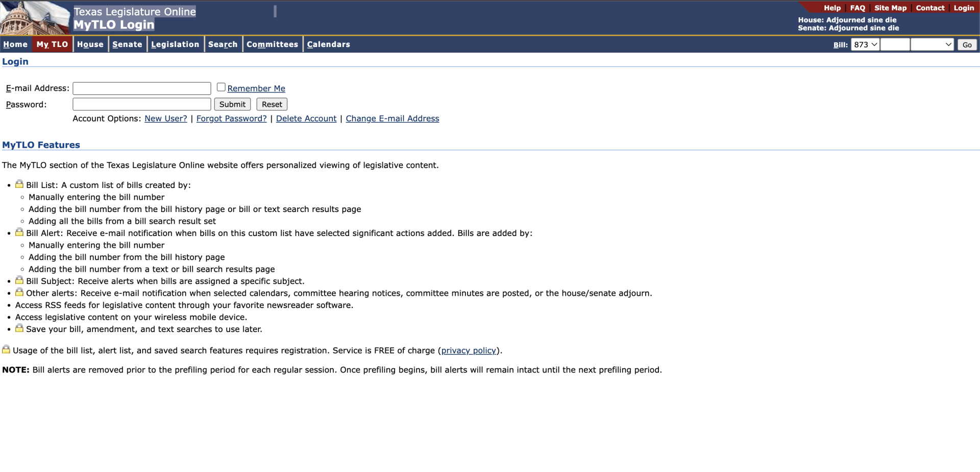
Task: Open the Help link in header
Action: click(832, 8)
